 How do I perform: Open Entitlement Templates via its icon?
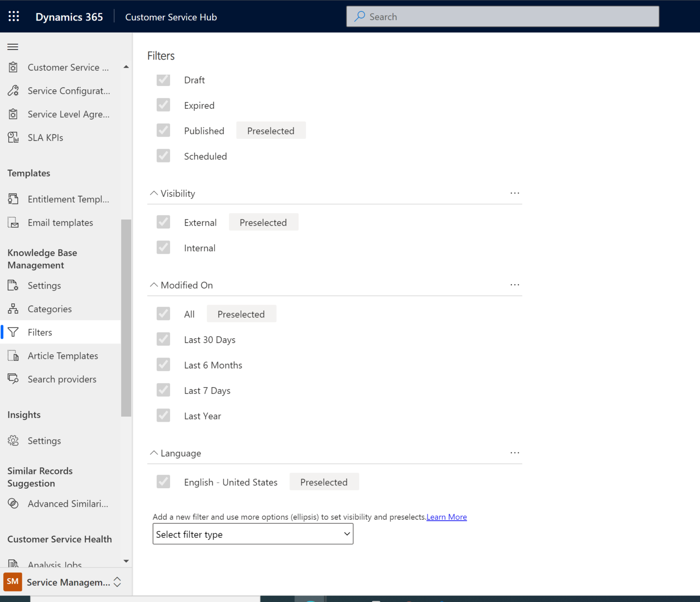(13, 199)
